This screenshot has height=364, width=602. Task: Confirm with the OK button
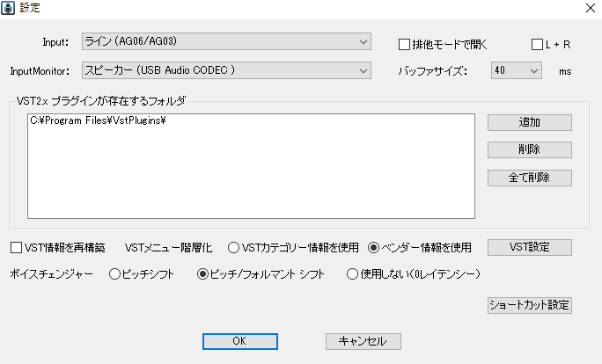click(x=240, y=341)
